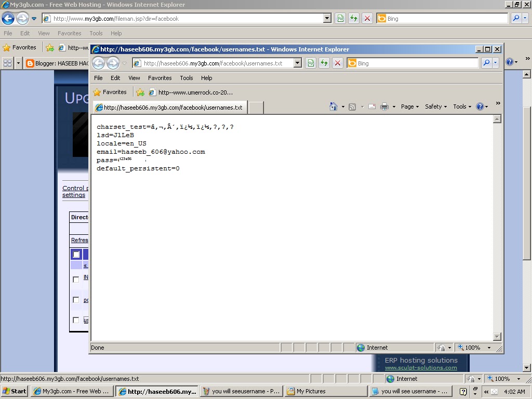532x399 pixels.
Task: Select Blogger: HASEEB tab in background window
Action: point(57,63)
